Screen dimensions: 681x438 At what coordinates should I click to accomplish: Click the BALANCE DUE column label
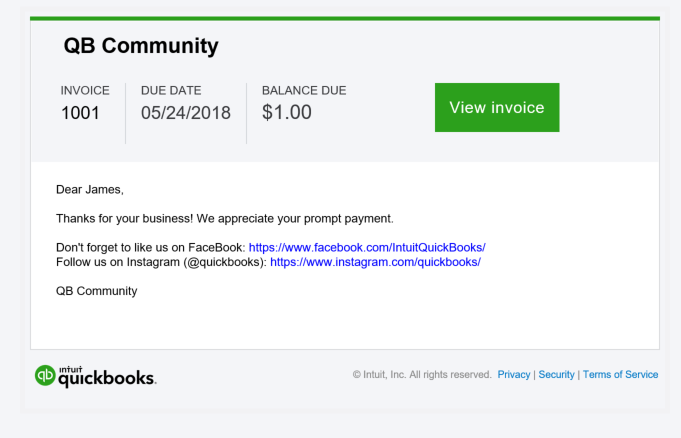coord(304,90)
